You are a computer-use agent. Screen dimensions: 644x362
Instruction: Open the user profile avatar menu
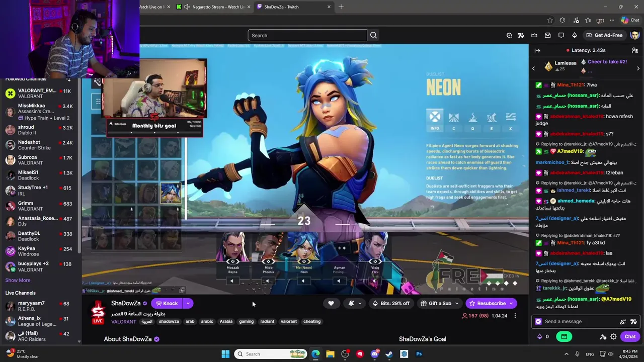(x=634, y=35)
